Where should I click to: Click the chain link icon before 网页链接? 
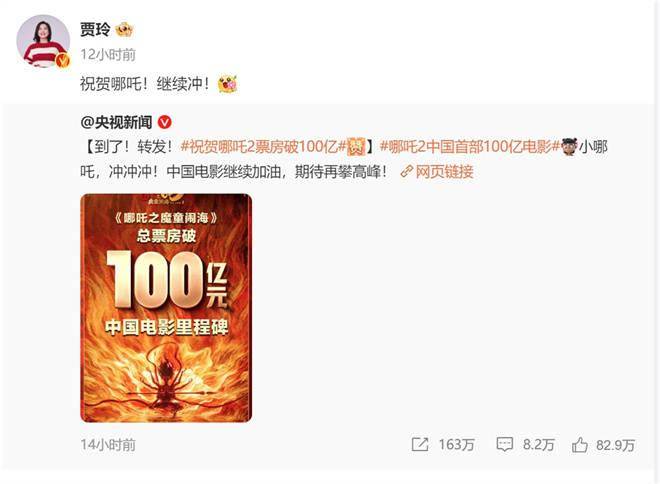click(x=407, y=171)
